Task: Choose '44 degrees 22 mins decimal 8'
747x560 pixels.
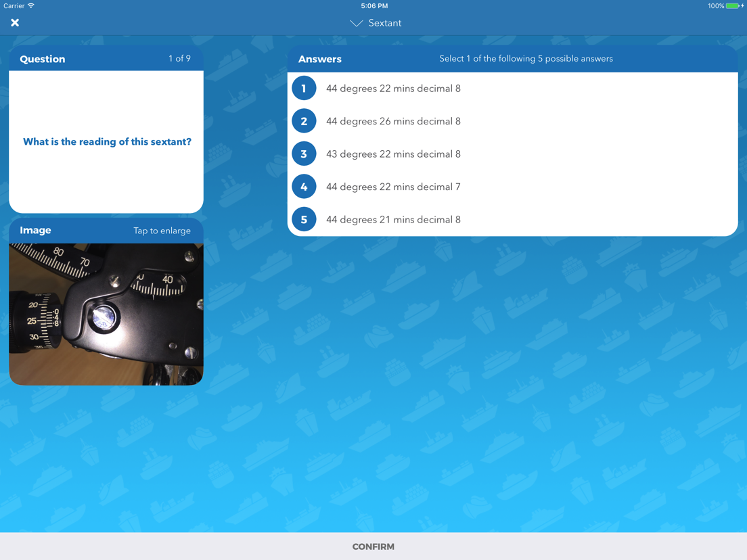Action: [x=393, y=89]
